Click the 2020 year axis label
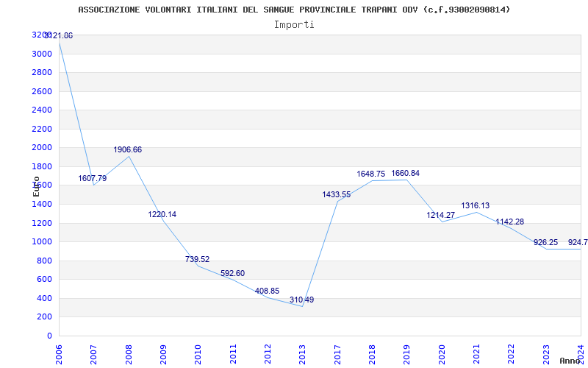The width and height of the screenshot is (588, 368). tap(442, 354)
